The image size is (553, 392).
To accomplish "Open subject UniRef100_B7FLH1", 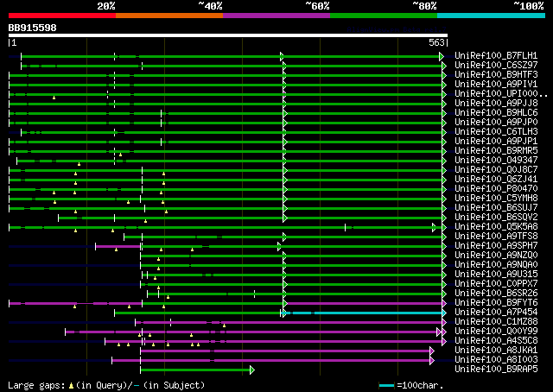I will click(x=496, y=56).
